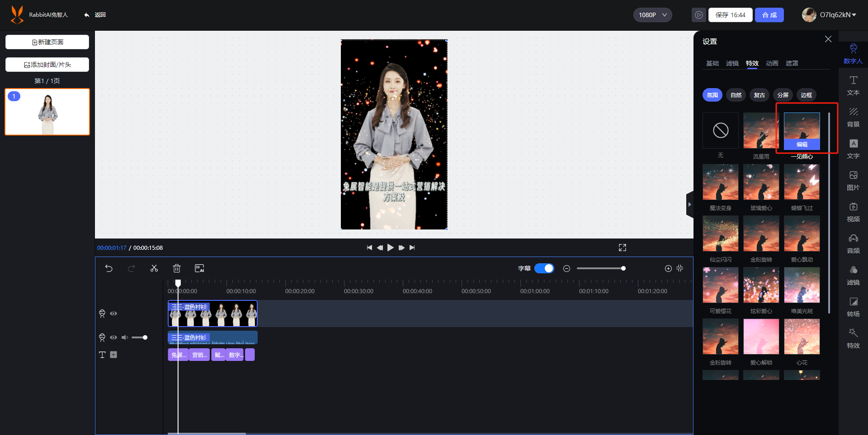Step back one frame

[380, 248]
